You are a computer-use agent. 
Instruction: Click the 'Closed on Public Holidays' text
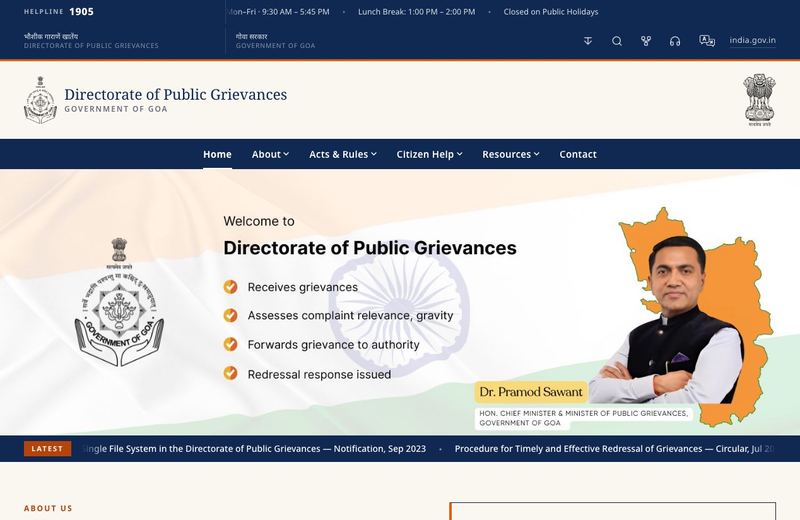coord(551,12)
